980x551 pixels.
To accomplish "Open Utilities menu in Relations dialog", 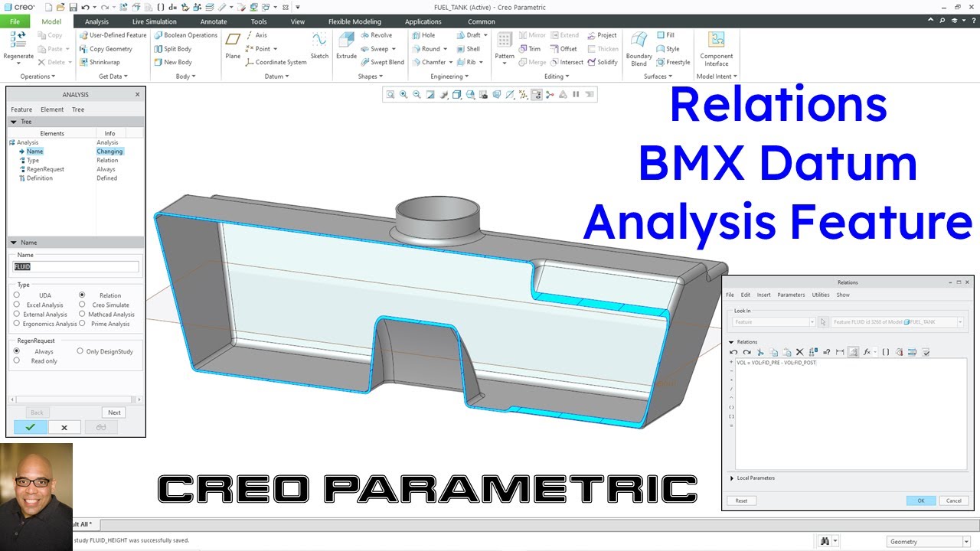I will click(820, 295).
